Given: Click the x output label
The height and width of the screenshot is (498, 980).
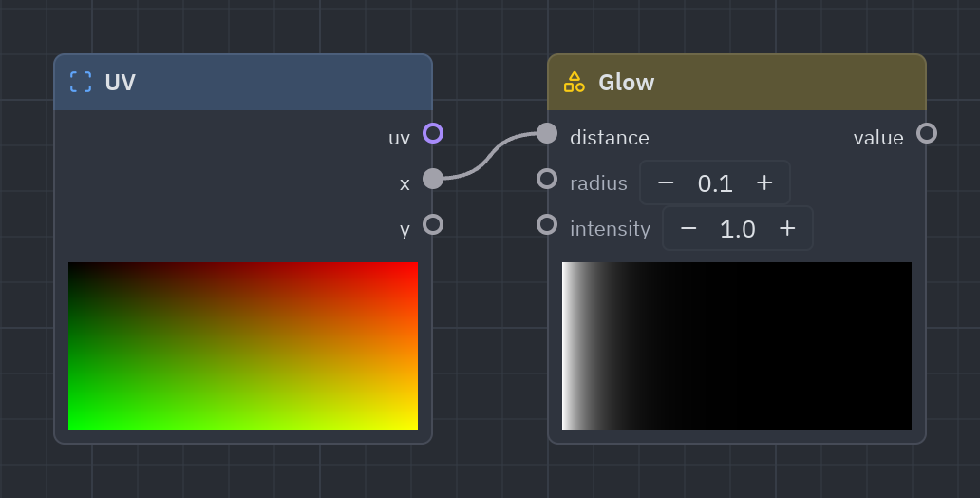Looking at the screenshot, I should [x=405, y=184].
